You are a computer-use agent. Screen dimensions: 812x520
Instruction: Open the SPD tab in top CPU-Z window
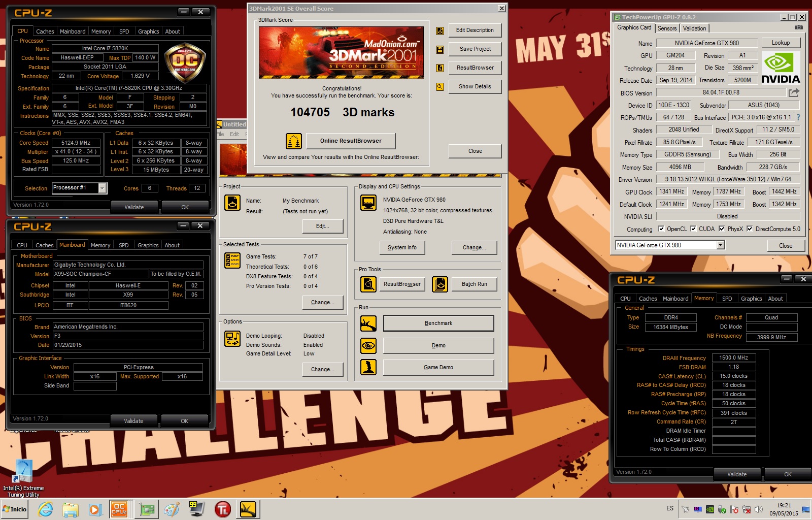coord(124,31)
